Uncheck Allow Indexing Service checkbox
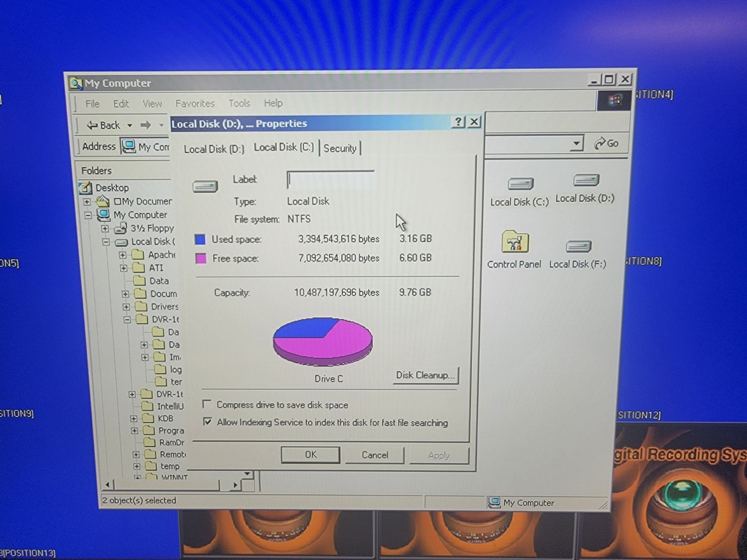747x560 pixels. [x=208, y=422]
